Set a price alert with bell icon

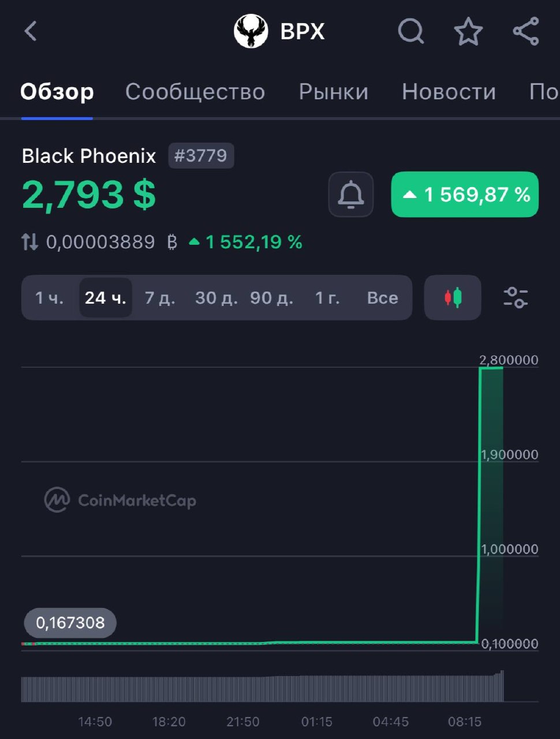point(351,195)
